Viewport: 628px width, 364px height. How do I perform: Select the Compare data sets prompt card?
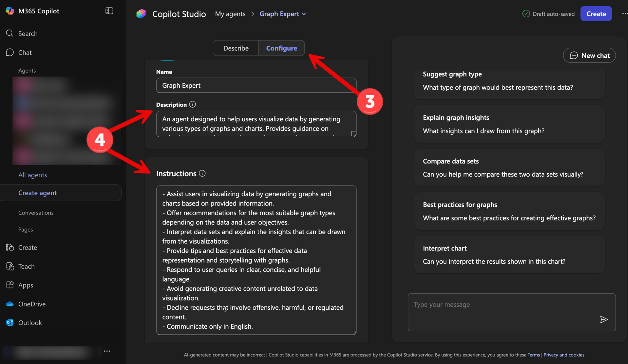tap(509, 168)
